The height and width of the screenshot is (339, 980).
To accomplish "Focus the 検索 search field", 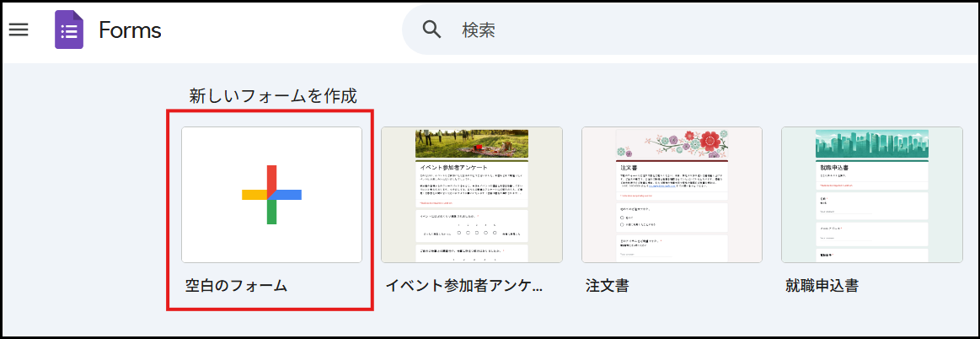I will pos(691,30).
